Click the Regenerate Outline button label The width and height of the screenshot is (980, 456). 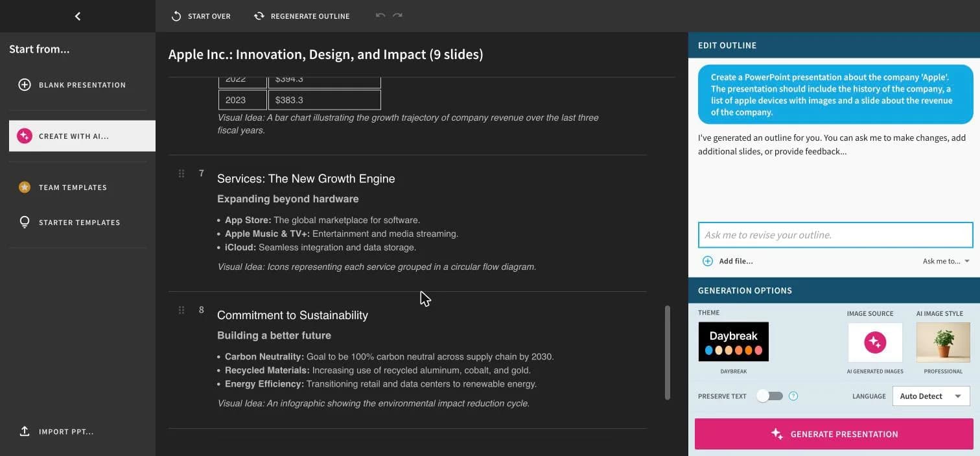pos(310,16)
